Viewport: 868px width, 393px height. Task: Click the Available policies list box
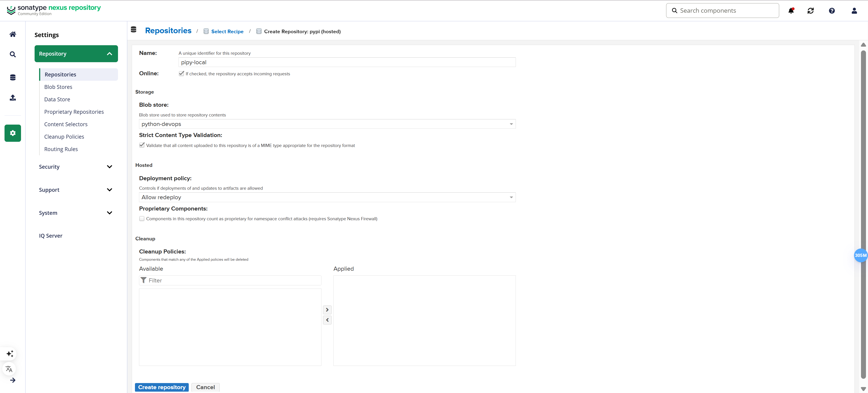pos(230,327)
